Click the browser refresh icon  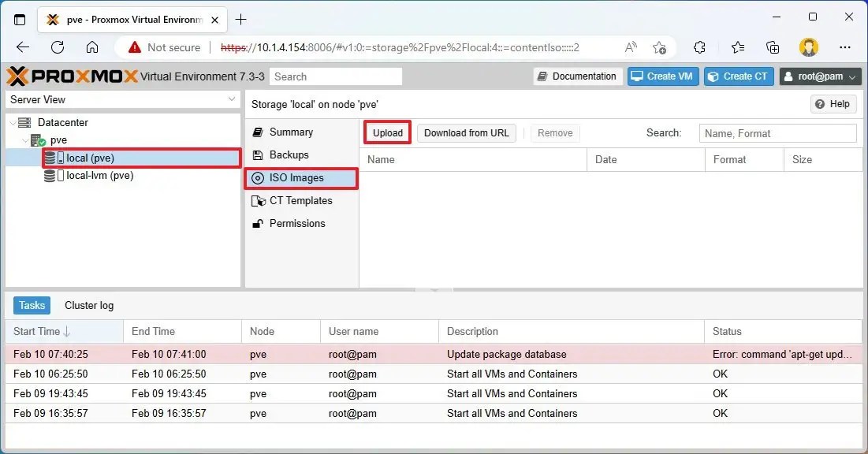click(x=57, y=47)
